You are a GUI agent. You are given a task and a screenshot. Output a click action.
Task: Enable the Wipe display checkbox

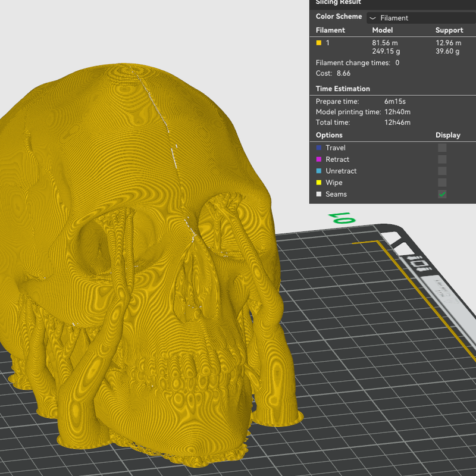442,183
